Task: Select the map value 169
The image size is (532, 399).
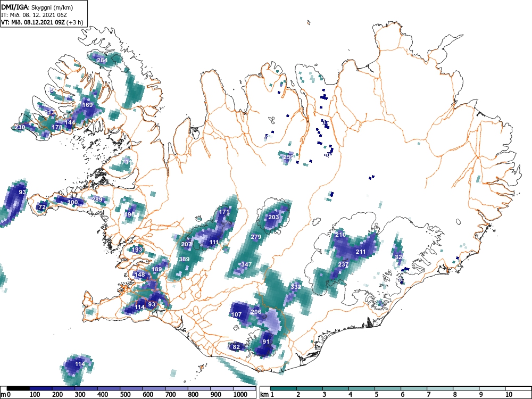Action: click(x=88, y=104)
